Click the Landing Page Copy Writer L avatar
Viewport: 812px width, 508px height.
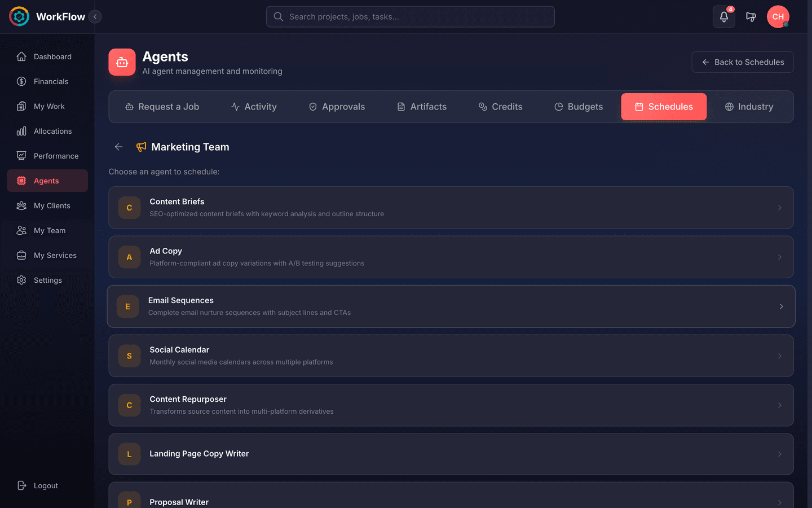pos(129,454)
